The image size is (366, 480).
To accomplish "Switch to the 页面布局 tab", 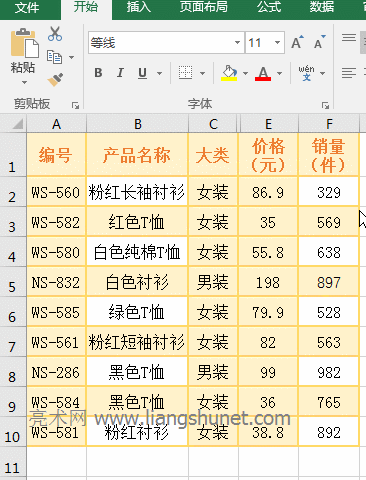I will tap(204, 7).
